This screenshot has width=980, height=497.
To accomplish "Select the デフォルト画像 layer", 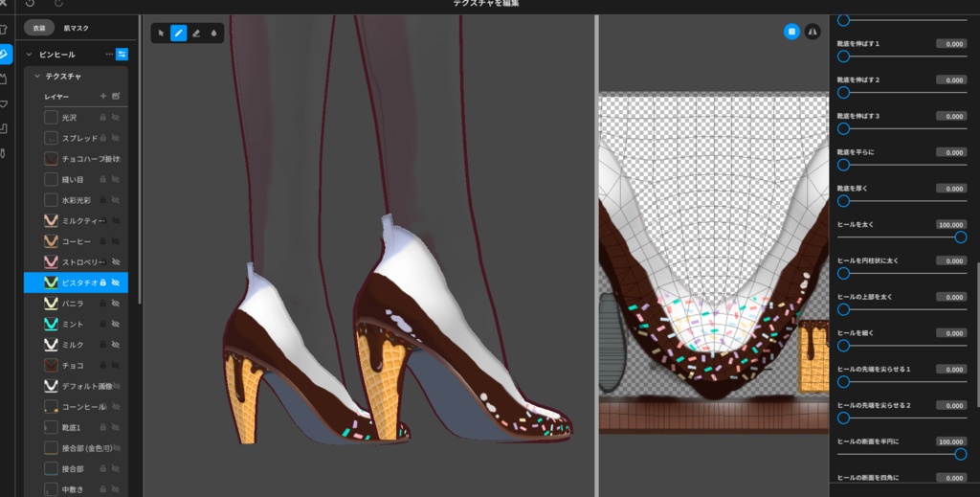I will pos(76,386).
